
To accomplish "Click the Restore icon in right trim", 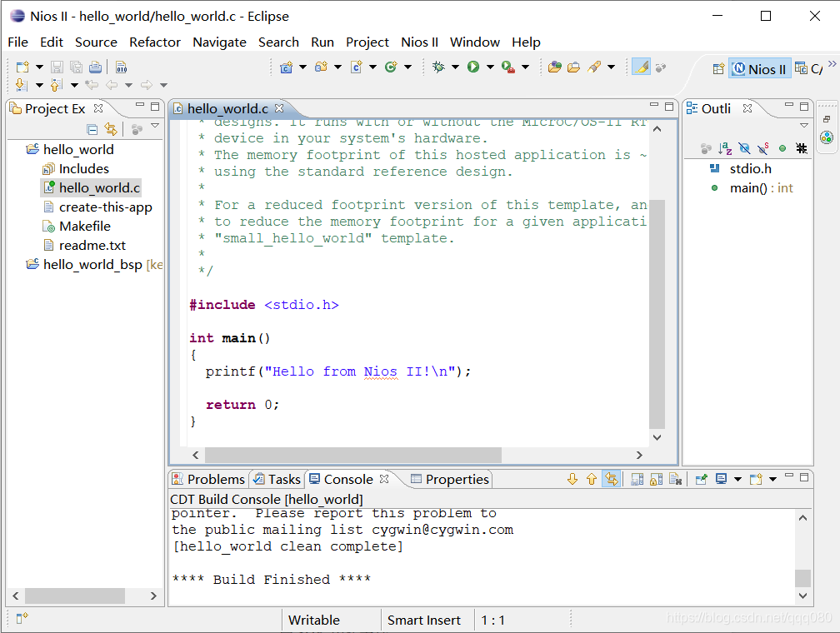I will pyautogui.click(x=827, y=119).
